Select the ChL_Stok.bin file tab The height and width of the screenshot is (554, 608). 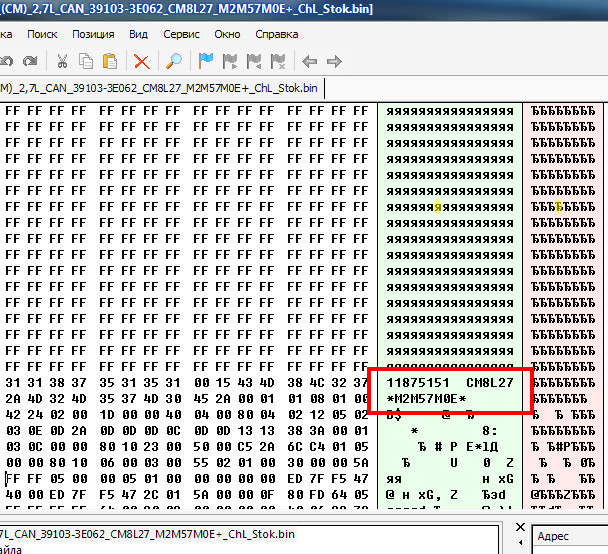point(160,88)
